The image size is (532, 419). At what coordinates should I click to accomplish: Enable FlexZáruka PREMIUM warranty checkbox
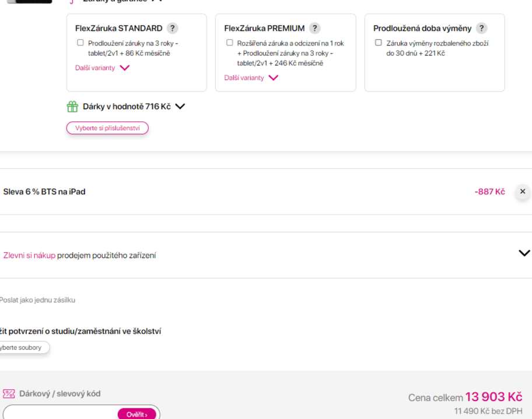click(230, 43)
